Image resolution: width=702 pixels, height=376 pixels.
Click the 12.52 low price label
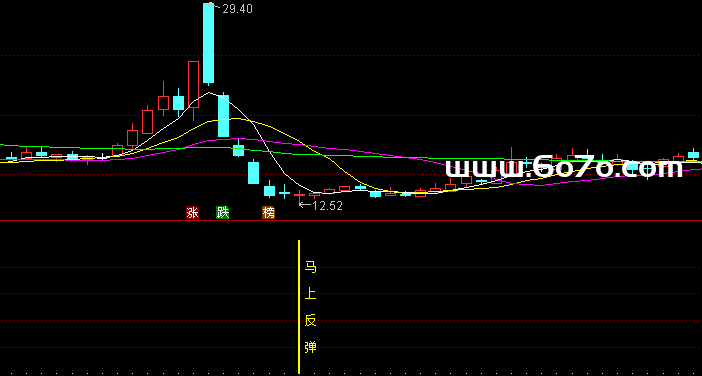click(x=328, y=206)
